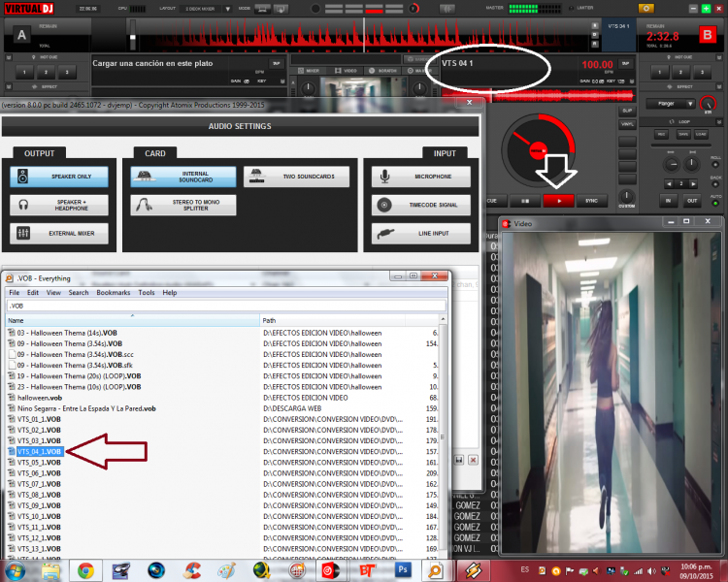Click the SYNC button on deck B
The image size is (728, 582).
click(591, 201)
